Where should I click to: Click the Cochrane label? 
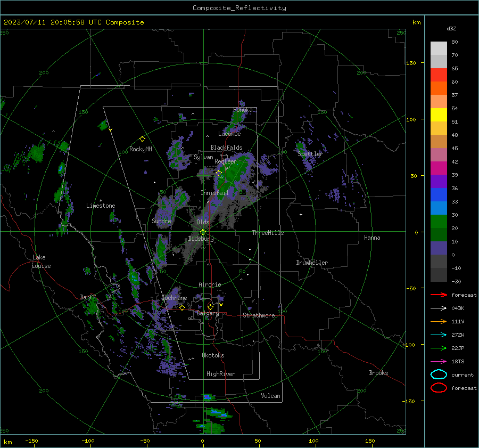click(174, 298)
